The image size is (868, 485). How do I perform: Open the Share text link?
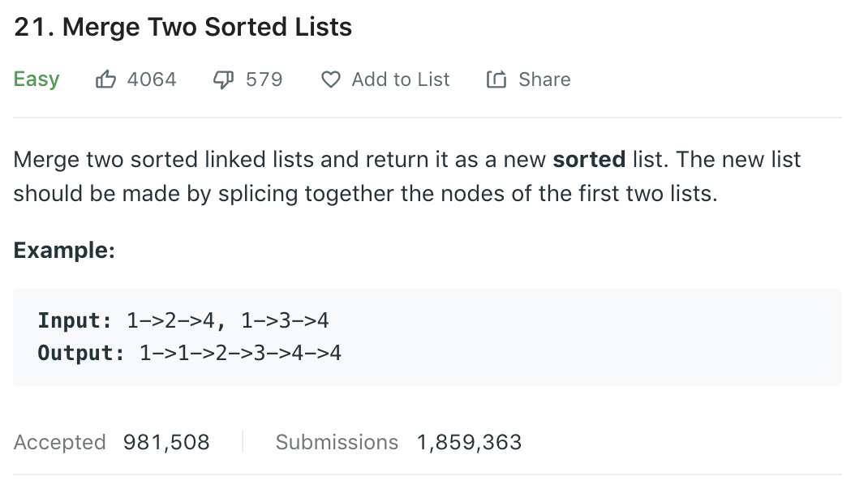[x=544, y=79]
